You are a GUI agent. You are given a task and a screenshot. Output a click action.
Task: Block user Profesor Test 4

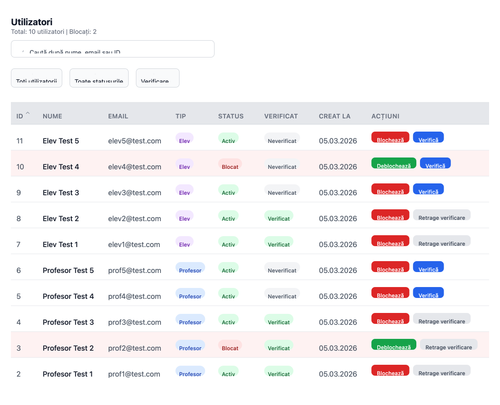390,293
